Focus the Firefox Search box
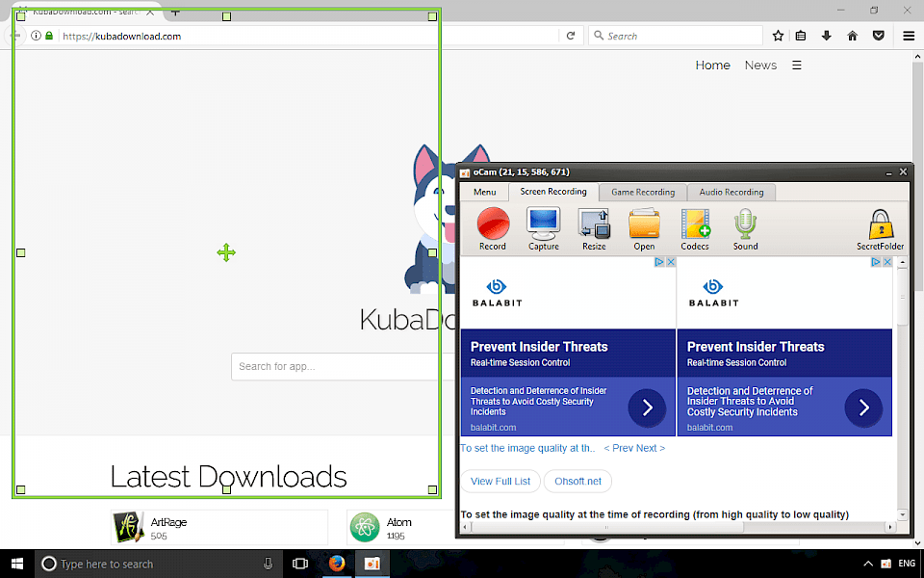This screenshot has height=578, width=924. (676, 36)
